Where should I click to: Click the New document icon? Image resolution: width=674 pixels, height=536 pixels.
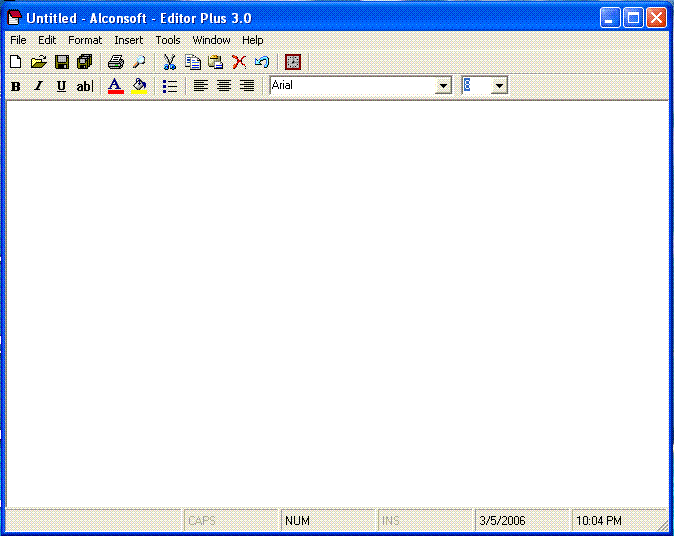coord(15,62)
